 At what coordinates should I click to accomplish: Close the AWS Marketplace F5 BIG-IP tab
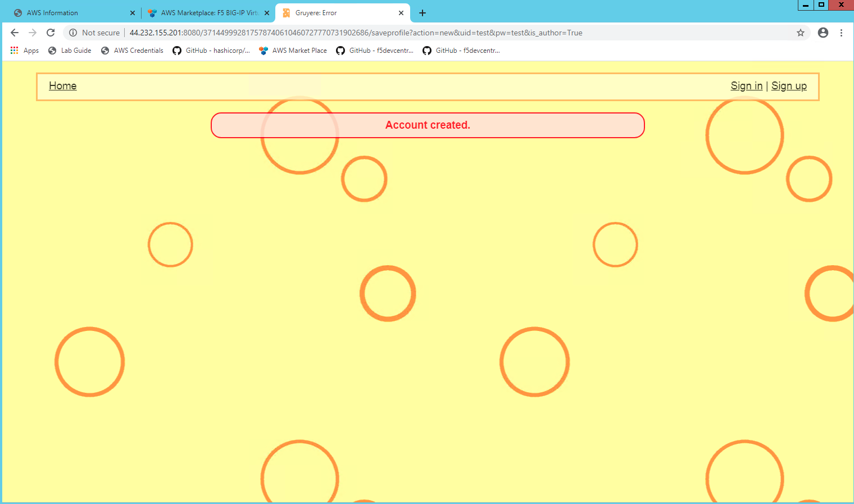pyautogui.click(x=267, y=13)
